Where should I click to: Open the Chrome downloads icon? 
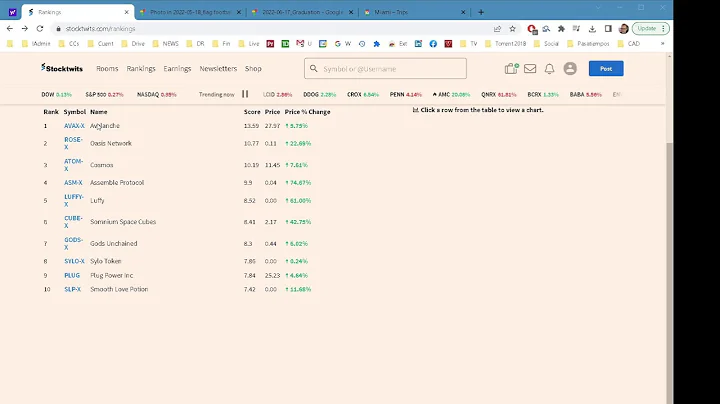592,29
